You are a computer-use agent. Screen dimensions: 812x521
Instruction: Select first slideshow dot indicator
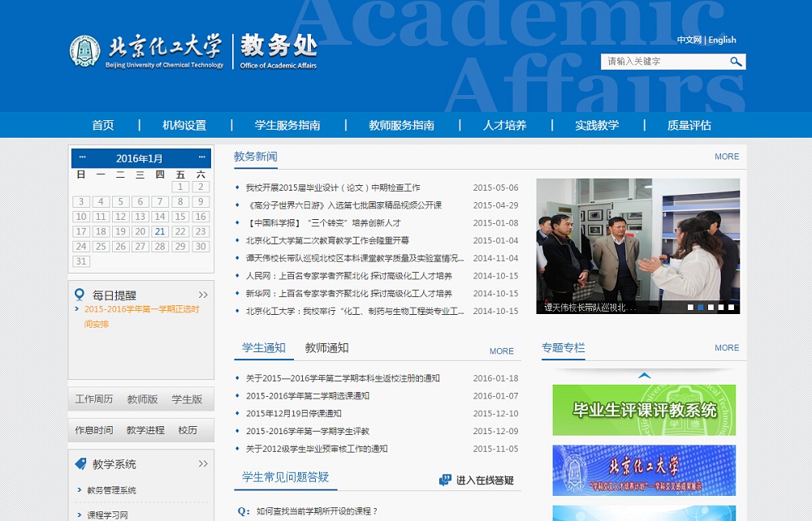(x=690, y=308)
